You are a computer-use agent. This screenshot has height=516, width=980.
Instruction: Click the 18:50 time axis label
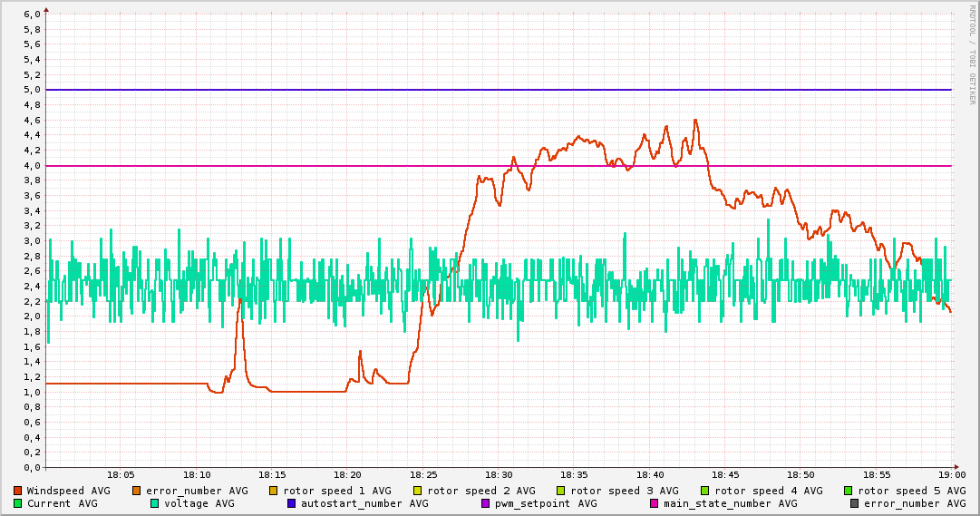[801, 475]
